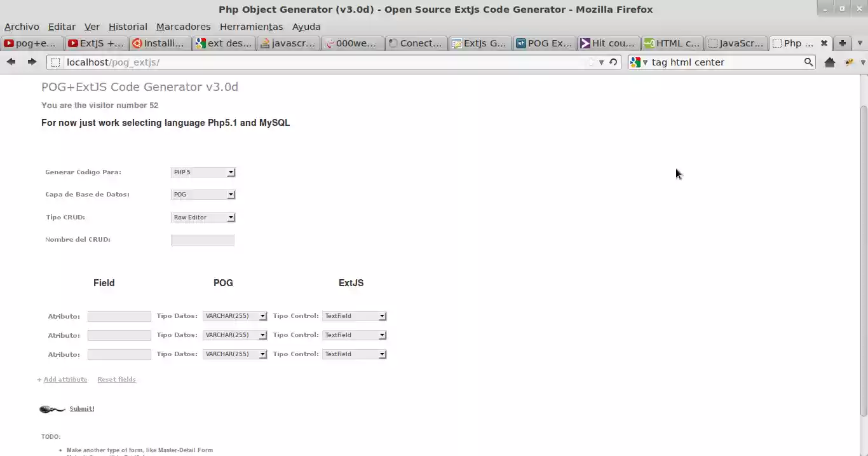Click the Submit! link

click(x=81, y=408)
